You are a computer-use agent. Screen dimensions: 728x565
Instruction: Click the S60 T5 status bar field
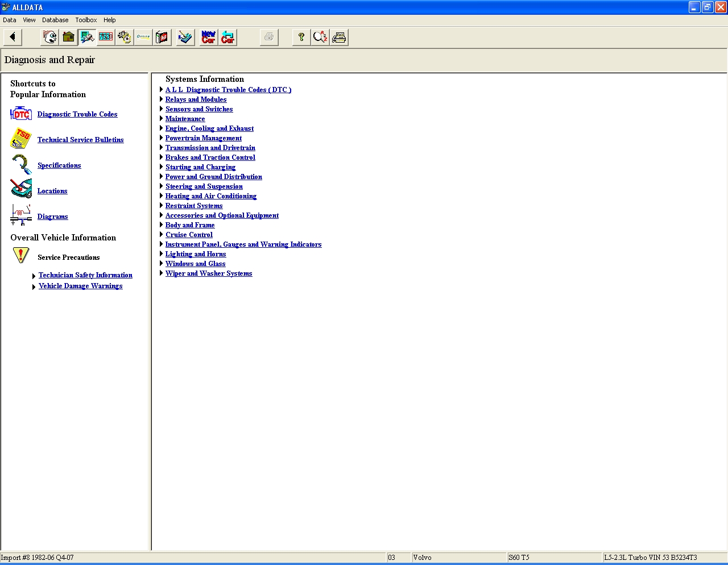tap(555, 558)
